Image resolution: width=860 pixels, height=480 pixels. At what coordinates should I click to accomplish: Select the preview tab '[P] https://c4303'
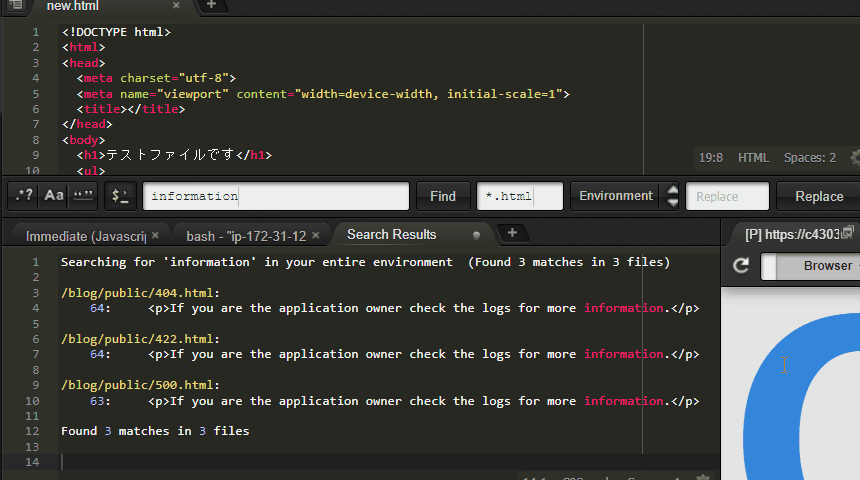(x=792, y=235)
